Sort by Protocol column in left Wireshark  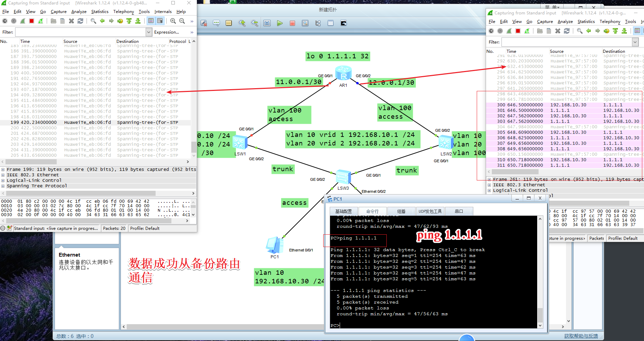pyautogui.click(x=178, y=41)
